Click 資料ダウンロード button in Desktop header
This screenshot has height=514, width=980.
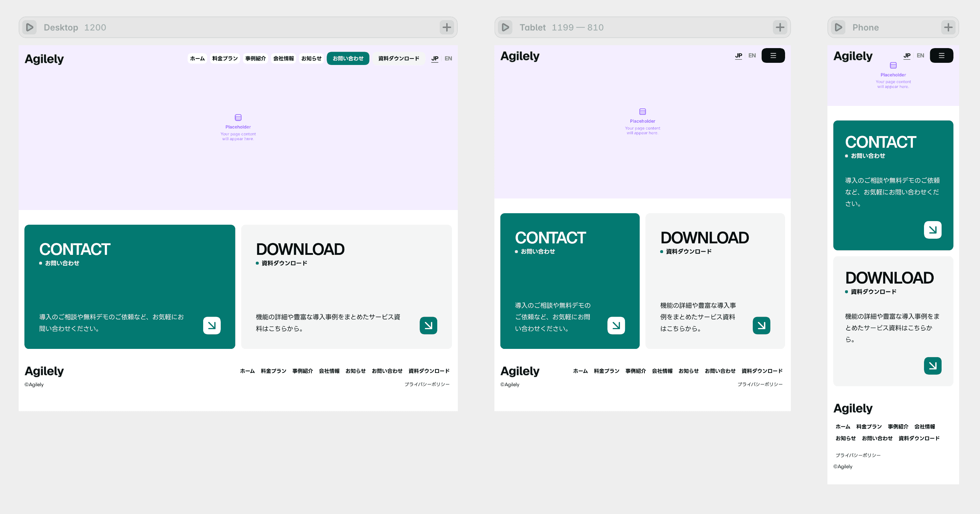pyautogui.click(x=398, y=59)
